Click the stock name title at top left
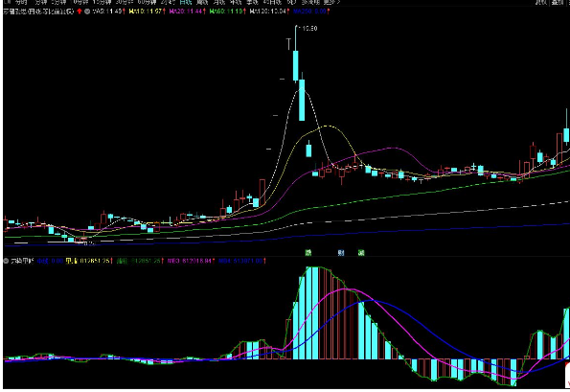Screen dimensions: 570x392 [38, 12]
